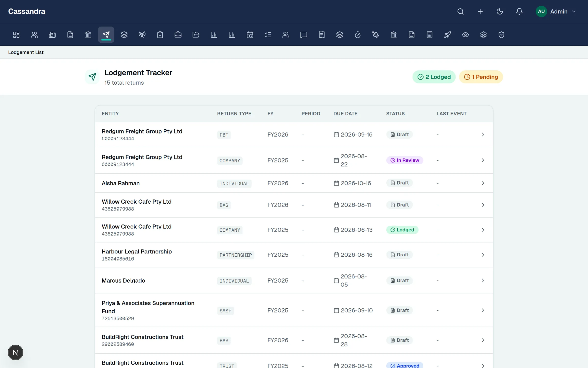This screenshot has width=588, height=368.
Task: Click the ABN 18004085616
Action: coord(118,259)
